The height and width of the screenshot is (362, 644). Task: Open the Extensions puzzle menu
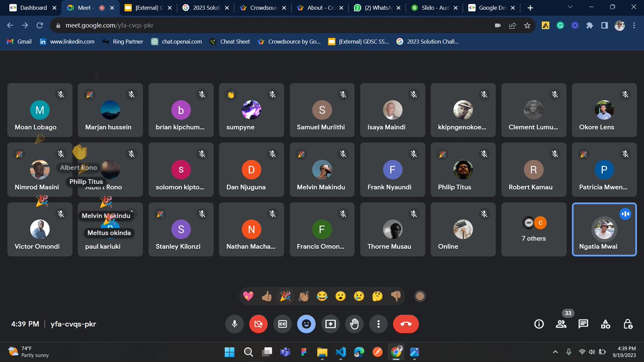[590, 25]
